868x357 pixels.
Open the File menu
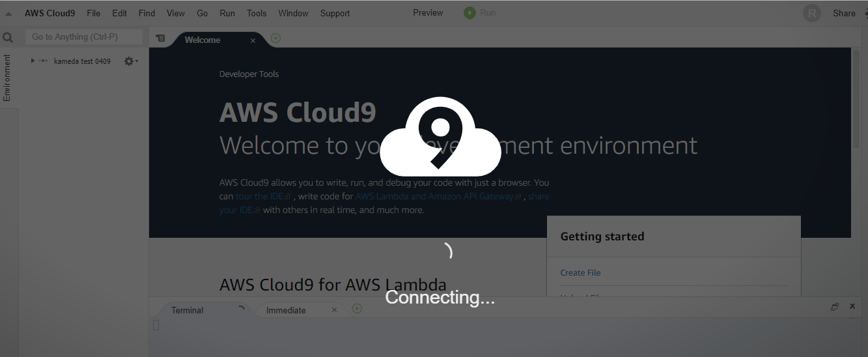[94, 13]
